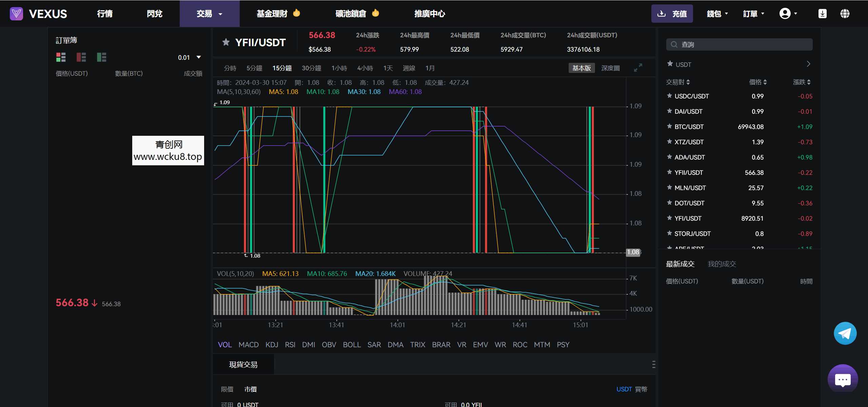Click the star icon beside YFII/USDT pair title
This screenshot has width=868, height=407.
pyautogui.click(x=225, y=42)
